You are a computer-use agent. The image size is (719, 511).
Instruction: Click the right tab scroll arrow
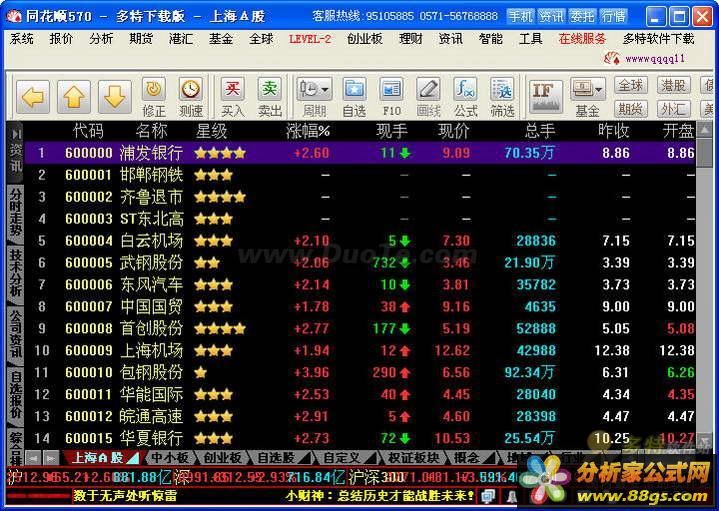point(51,458)
